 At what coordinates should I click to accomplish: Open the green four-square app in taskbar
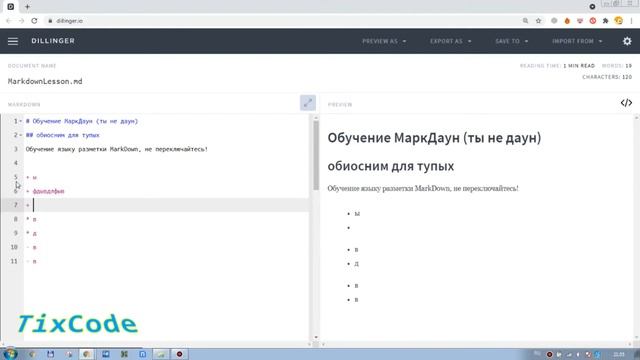(x=124, y=354)
